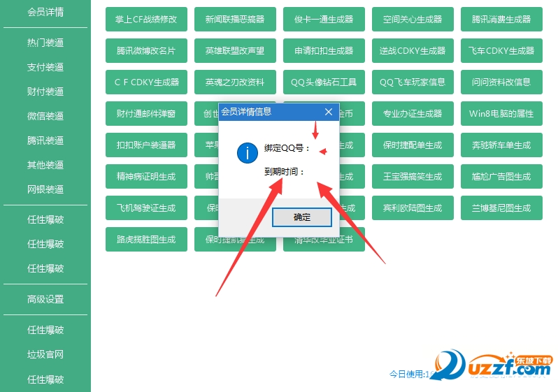558x392 pixels.
Task: Open the 尴尬广告图生成 tool
Action: click(x=502, y=177)
